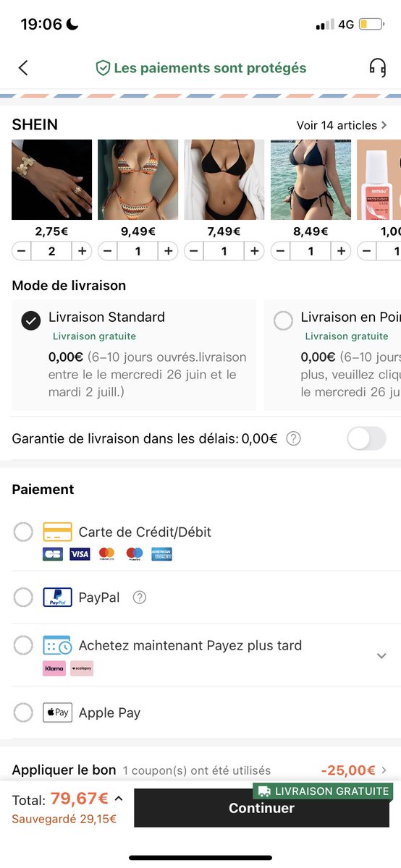Screen dimensions: 401x868
Task: Select Livraison en Point relais option
Action: point(284,320)
